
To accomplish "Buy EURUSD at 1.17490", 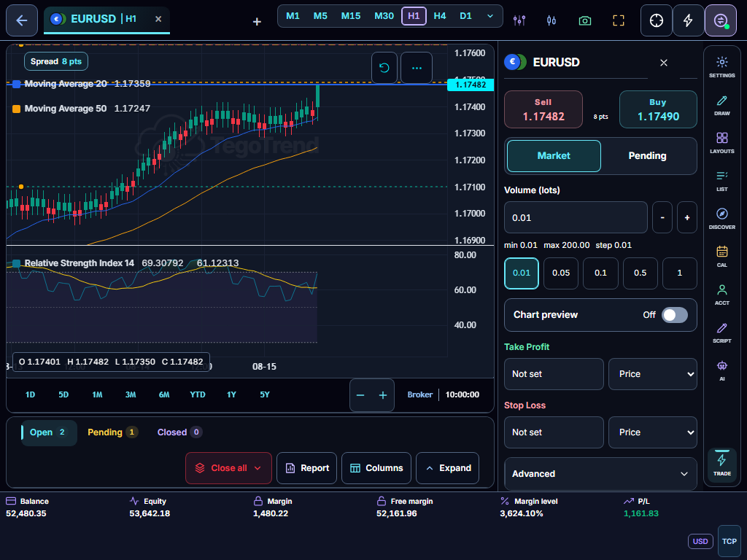I will (x=658, y=109).
